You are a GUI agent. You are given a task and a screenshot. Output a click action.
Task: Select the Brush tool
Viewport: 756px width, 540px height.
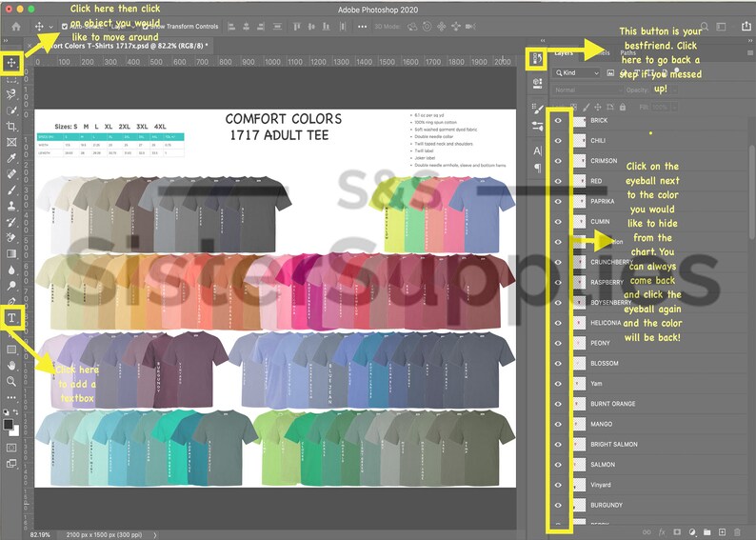pyautogui.click(x=11, y=190)
